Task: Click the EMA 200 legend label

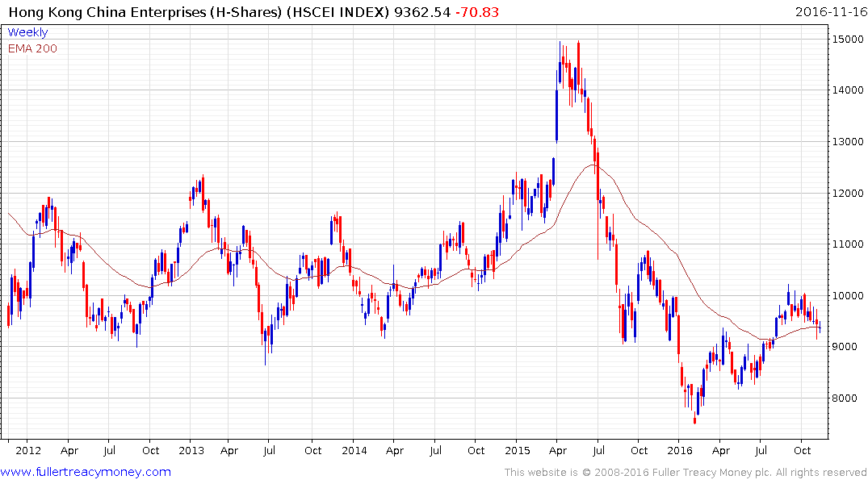Action: click(x=32, y=48)
